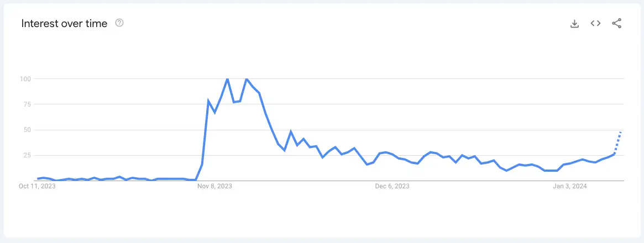Image resolution: width=644 pixels, height=243 pixels.
Task: Open the help tooltip beside Interest over time
Action: click(x=119, y=23)
